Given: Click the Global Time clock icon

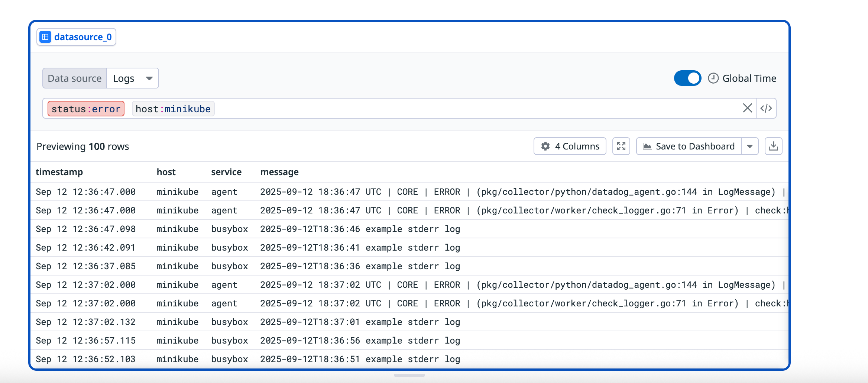Looking at the screenshot, I should pos(713,78).
